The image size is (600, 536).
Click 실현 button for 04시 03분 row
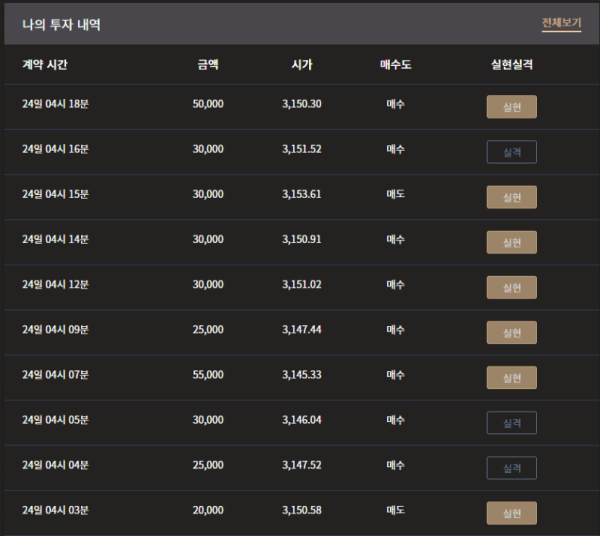coord(512,513)
